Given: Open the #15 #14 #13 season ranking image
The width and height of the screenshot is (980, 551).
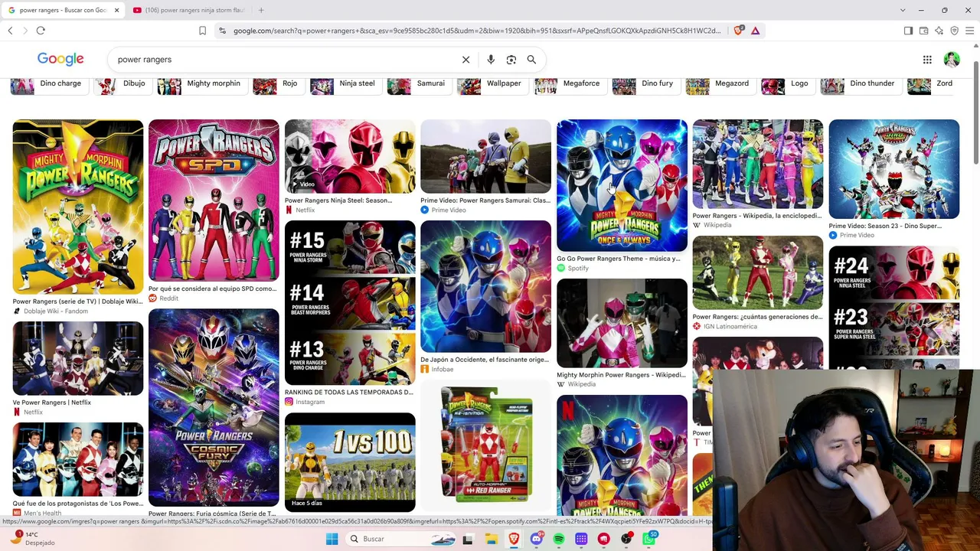Looking at the screenshot, I should click(350, 303).
